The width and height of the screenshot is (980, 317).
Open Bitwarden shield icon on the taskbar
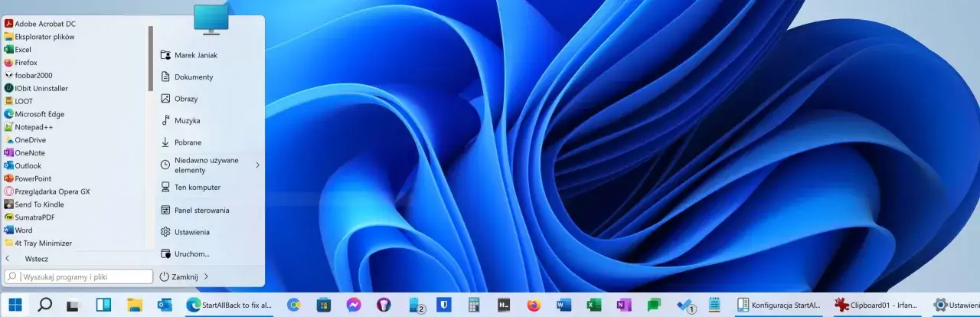[x=443, y=305]
